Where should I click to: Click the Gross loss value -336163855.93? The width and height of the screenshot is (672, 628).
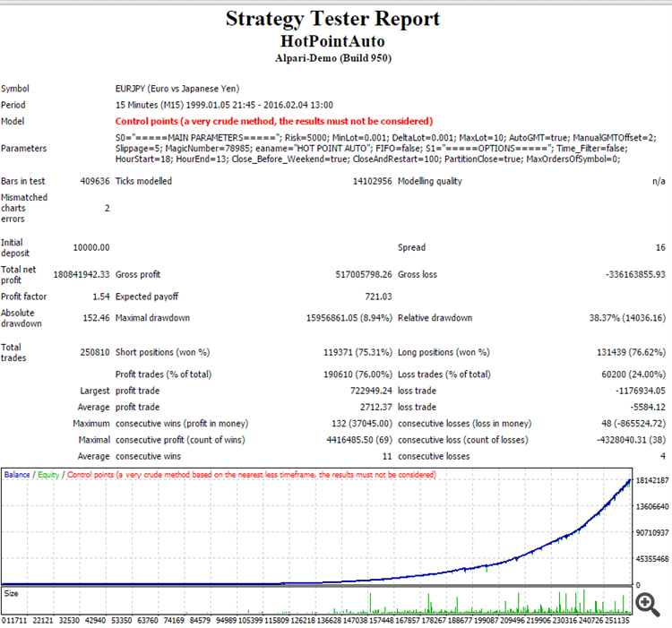coord(635,275)
